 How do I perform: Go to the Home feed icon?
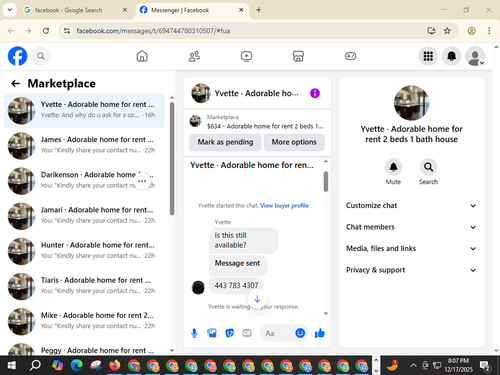pyautogui.click(x=142, y=56)
